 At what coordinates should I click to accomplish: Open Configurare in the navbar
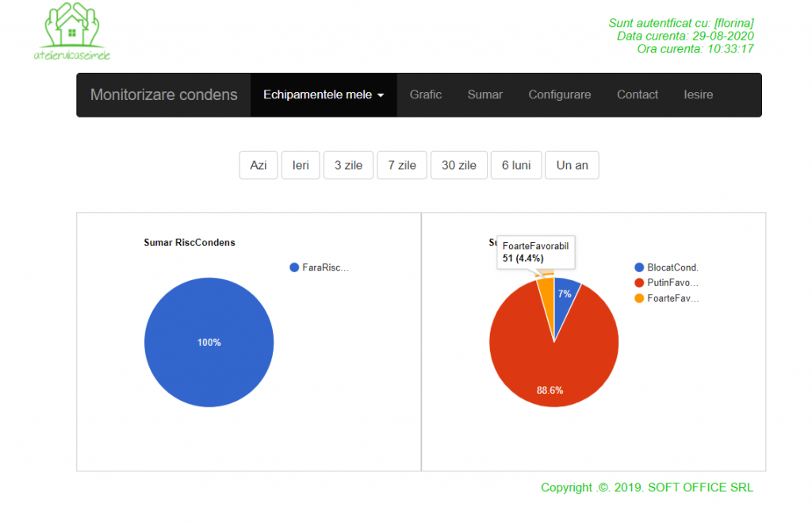click(560, 94)
